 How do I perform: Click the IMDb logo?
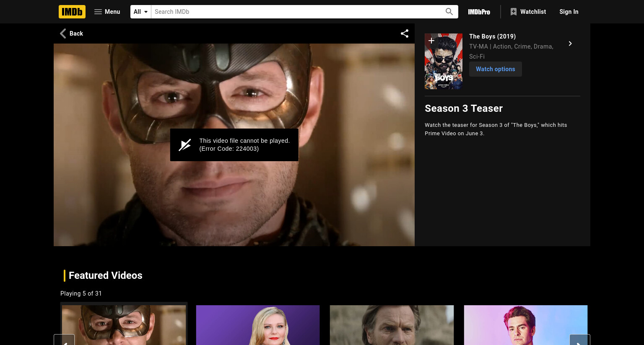72,12
